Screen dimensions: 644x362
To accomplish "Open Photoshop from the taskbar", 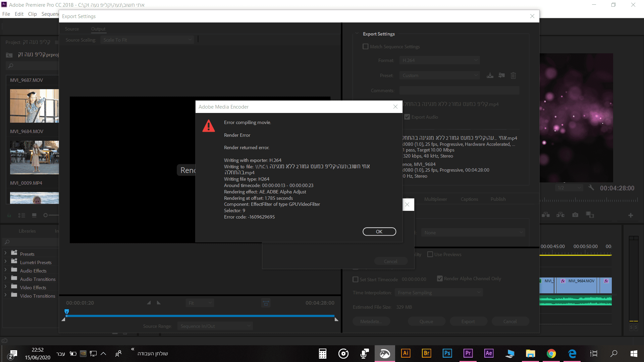I will [447, 353].
